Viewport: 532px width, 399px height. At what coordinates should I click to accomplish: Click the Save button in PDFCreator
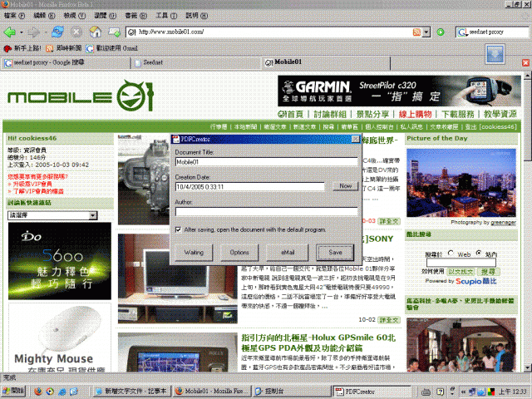click(335, 253)
